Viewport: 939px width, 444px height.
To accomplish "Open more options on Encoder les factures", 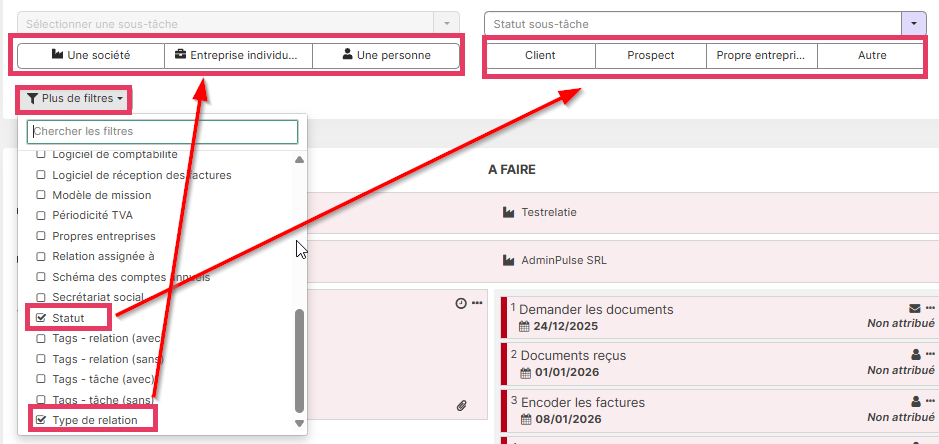I will point(930,401).
